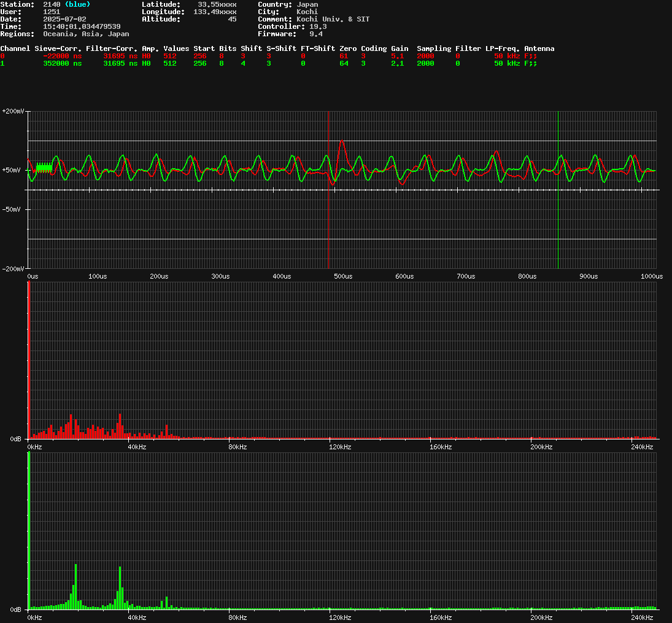Viewport: 672px width, 623px height.
Task: Click user value 1251
Action: [x=52, y=12]
